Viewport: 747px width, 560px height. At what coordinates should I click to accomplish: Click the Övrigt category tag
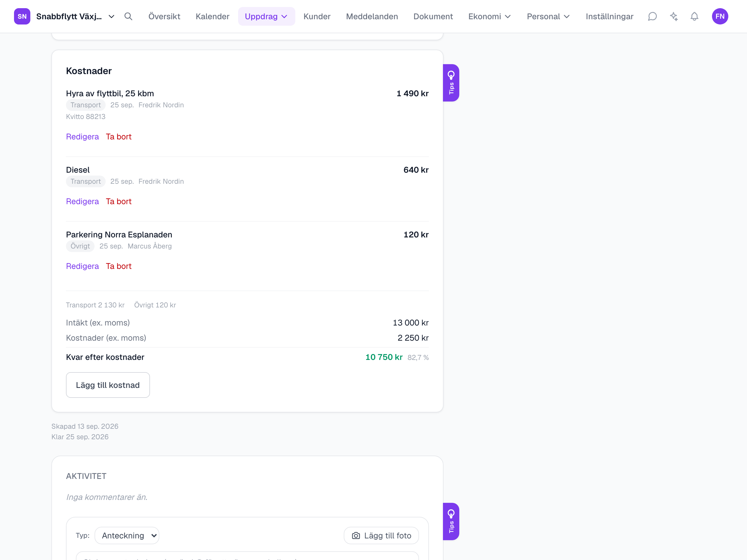click(80, 246)
